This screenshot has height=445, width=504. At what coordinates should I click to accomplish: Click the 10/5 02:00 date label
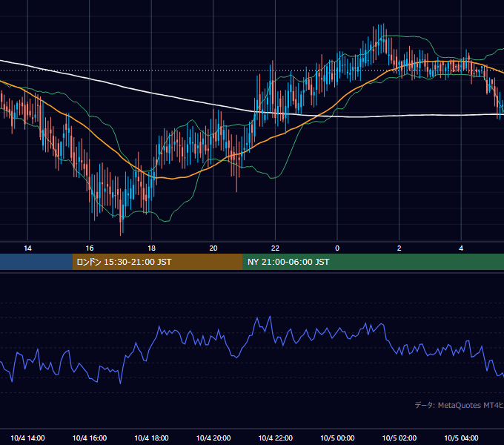pyautogui.click(x=399, y=438)
